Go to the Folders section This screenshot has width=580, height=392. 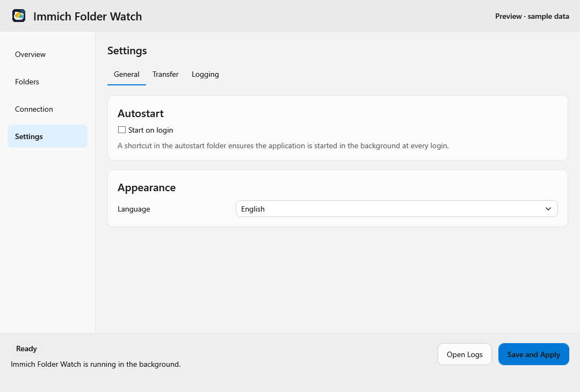[47, 82]
